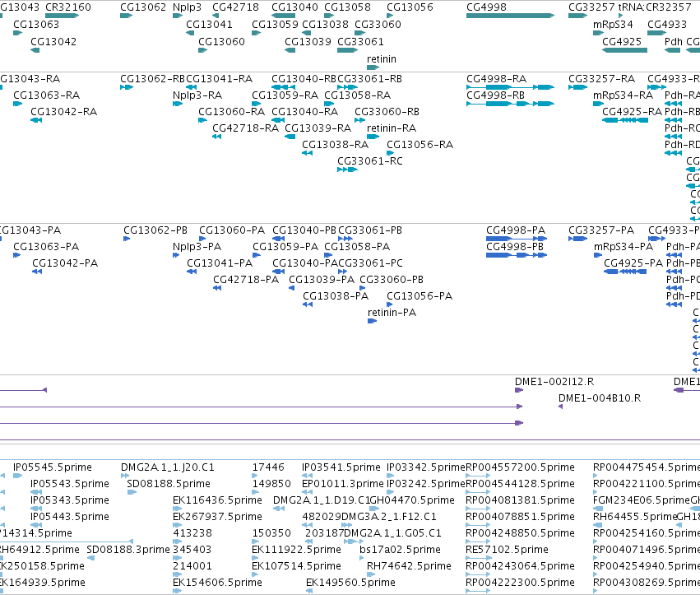Click the CG13038 gene label
Image resolution: width=700 pixels, height=595 pixels.
(326, 24)
